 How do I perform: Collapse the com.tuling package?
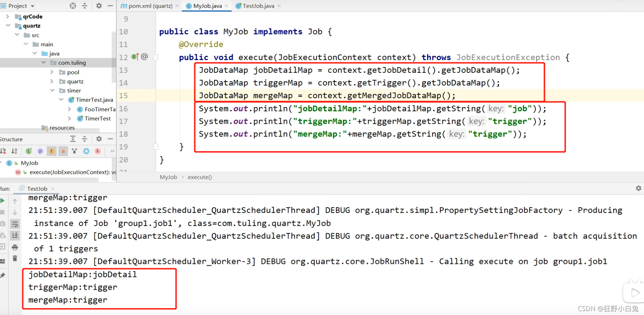click(x=43, y=62)
